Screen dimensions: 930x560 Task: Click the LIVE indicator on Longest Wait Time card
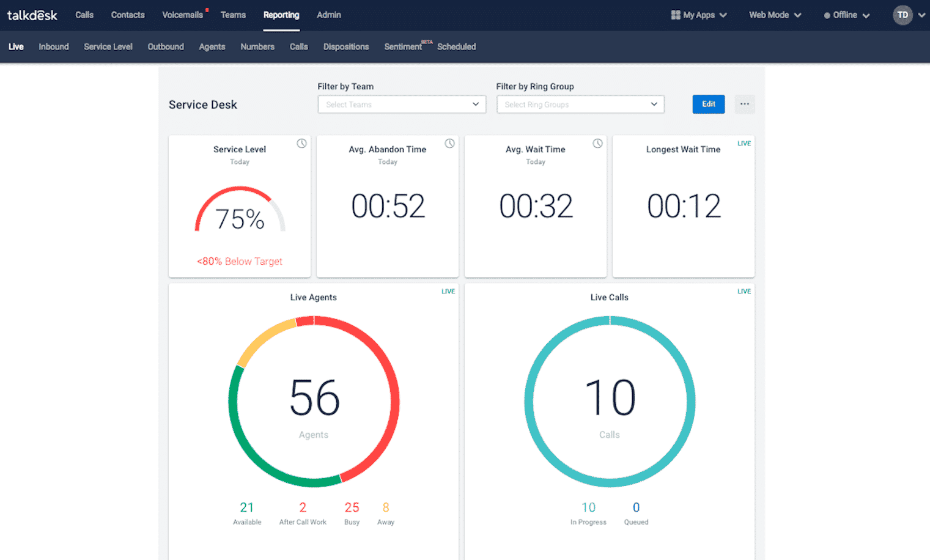click(744, 143)
